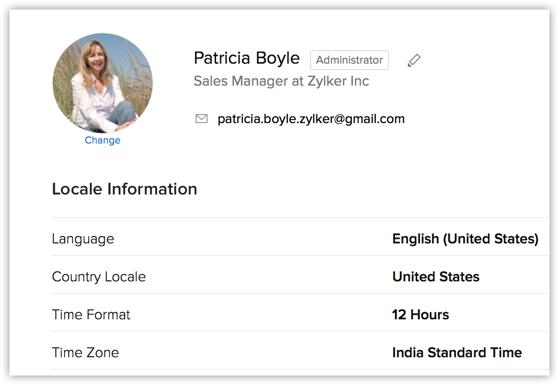Image resolution: width=559 pixels, height=385 pixels.
Task: Click the word Zylker in the job title
Action: tap(327, 82)
